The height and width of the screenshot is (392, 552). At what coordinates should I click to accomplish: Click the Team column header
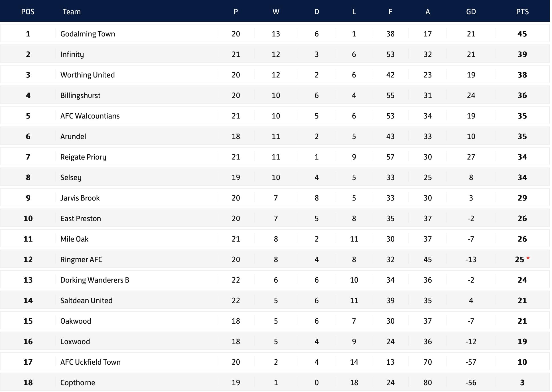tap(72, 12)
